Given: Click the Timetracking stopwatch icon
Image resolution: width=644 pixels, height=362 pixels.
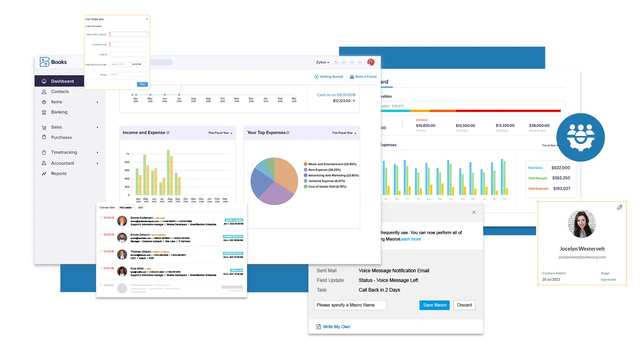Looking at the screenshot, I should (x=44, y=152).
